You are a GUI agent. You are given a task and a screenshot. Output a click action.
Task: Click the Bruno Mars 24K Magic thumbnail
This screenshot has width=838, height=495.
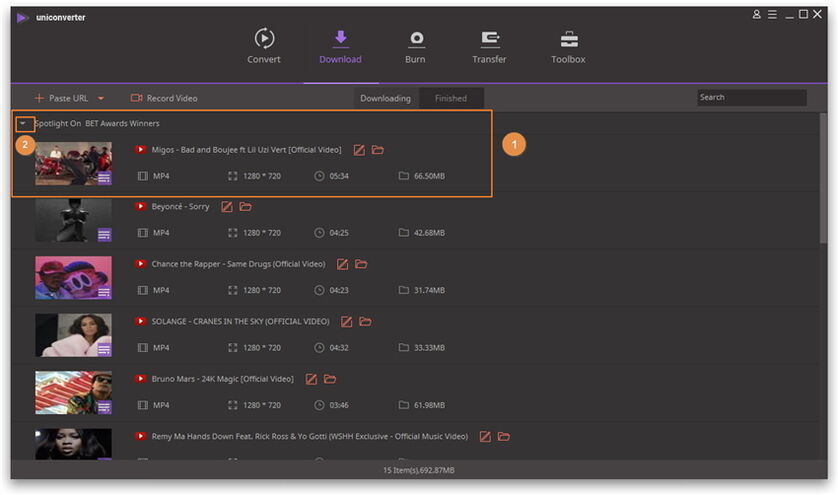(74, 392)
